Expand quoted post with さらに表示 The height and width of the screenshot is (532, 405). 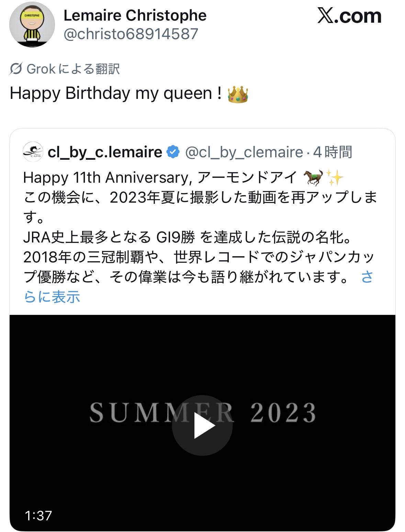click(52, 297)
